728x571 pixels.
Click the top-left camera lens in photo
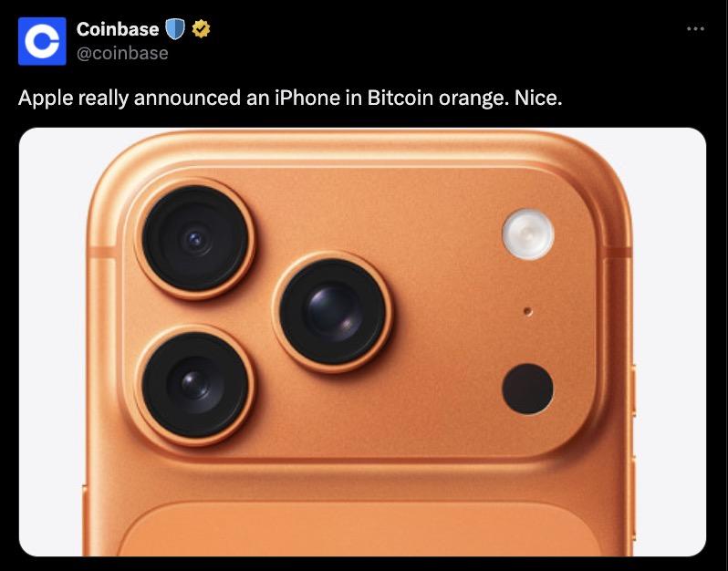[195, 239]
